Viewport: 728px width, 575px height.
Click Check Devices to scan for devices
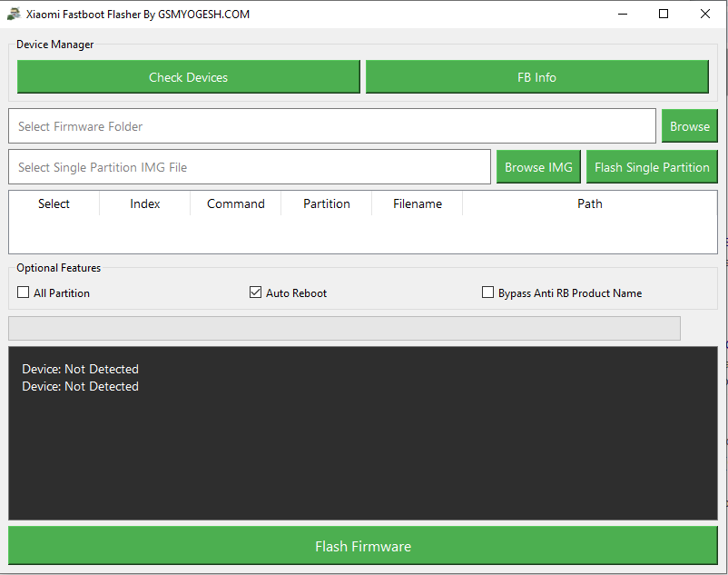[x=188, y=76]
